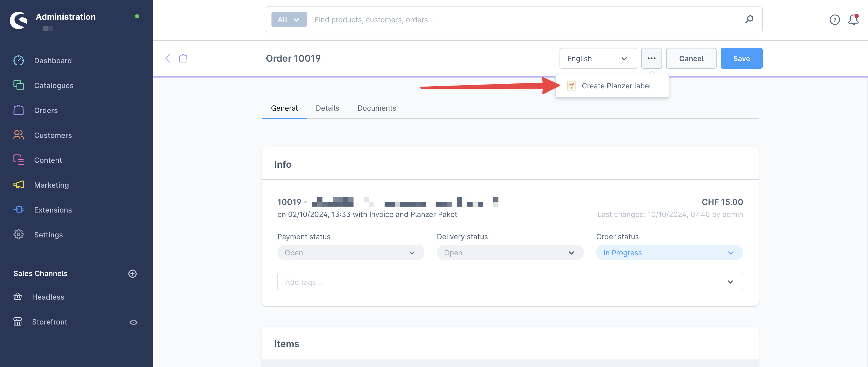
Task: Click the back arrow beside order title
Action: point(168,58)
